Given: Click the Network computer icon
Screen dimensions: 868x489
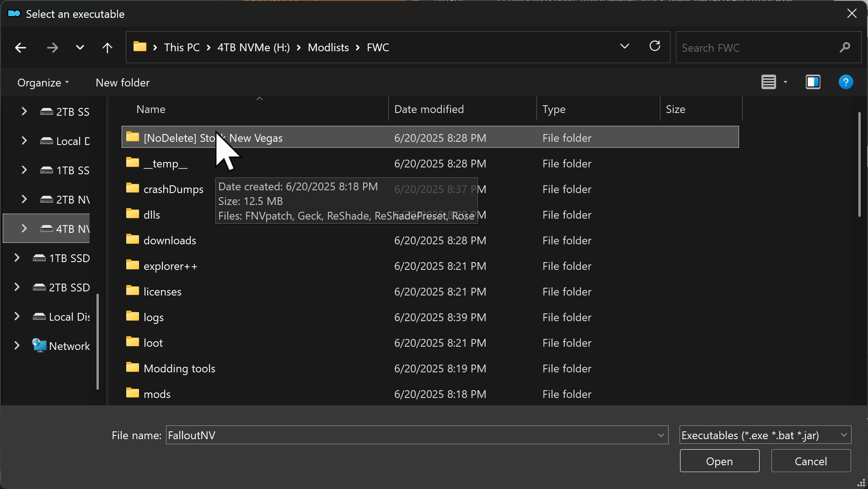Looking at the screenshot, I should 39,345.
